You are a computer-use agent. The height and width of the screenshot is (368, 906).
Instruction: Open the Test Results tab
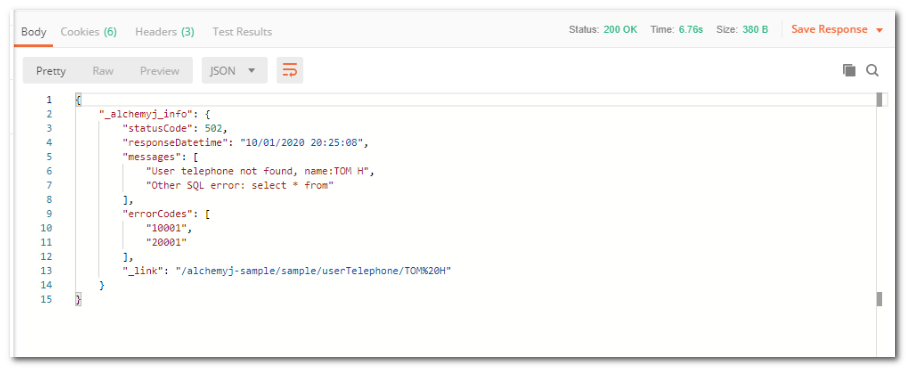coord(242,32)
